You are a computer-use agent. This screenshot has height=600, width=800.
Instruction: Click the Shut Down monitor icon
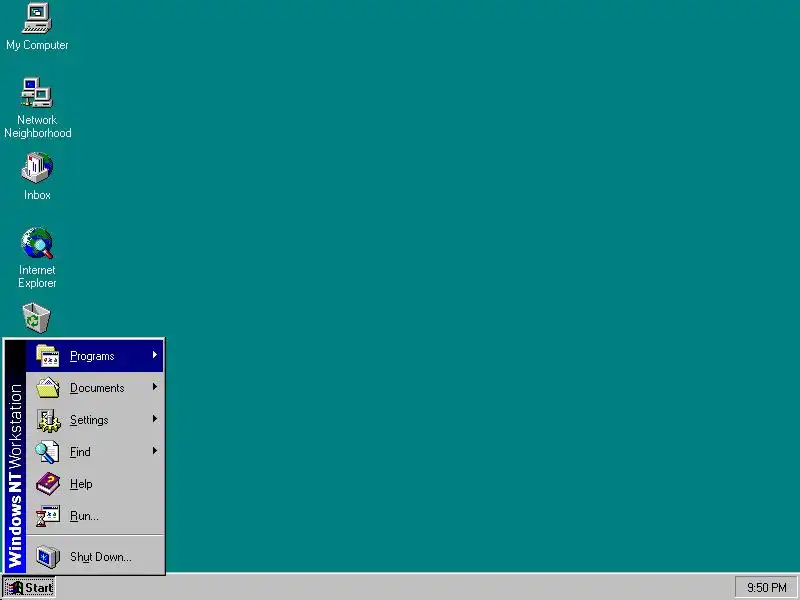47,557
